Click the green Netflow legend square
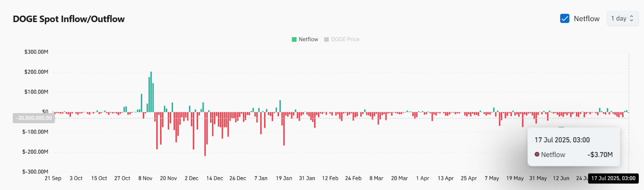Screen dimensions: 644x190 point(294,39)
